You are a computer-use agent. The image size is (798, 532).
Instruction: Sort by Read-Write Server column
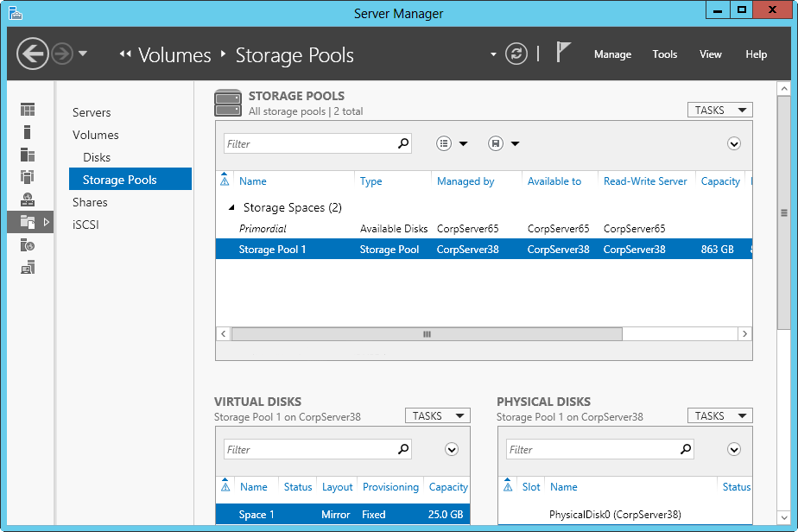pyautogui.click(x=645, y=181)
